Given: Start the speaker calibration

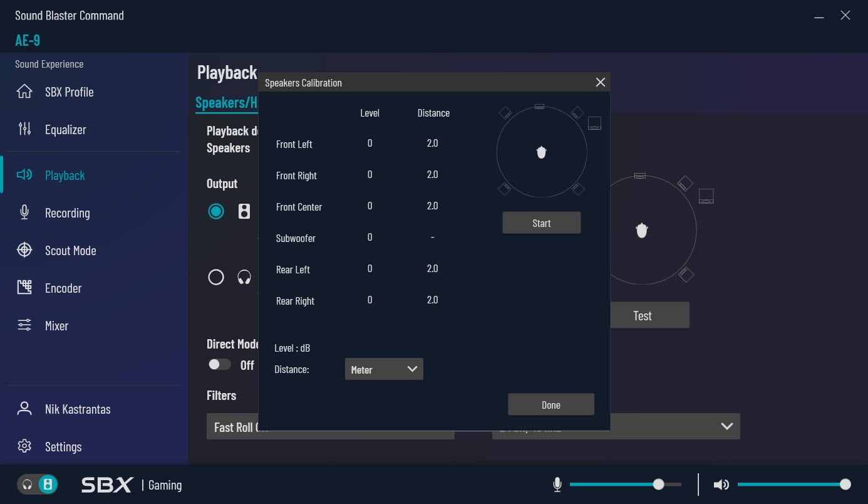Looking at the screenshot, I should click(x=542, y=223).
